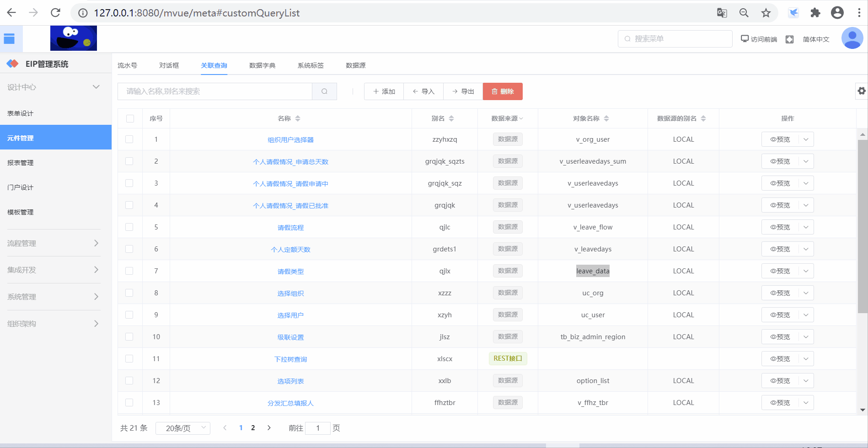Screen dimensions: 868x448
Task: Reload the page with refresh icon
Action: (55, 13)
